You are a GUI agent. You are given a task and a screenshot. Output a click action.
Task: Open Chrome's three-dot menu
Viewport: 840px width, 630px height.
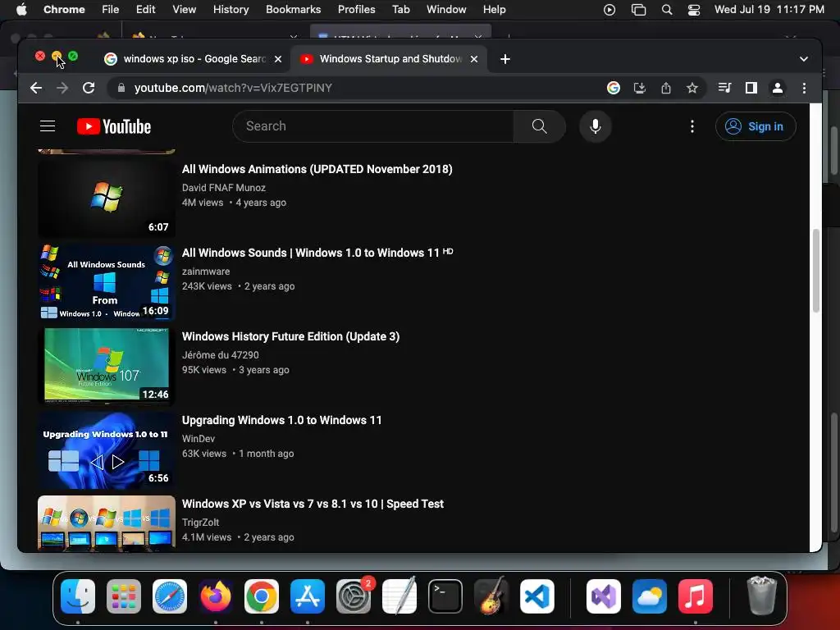click(804, 88)
